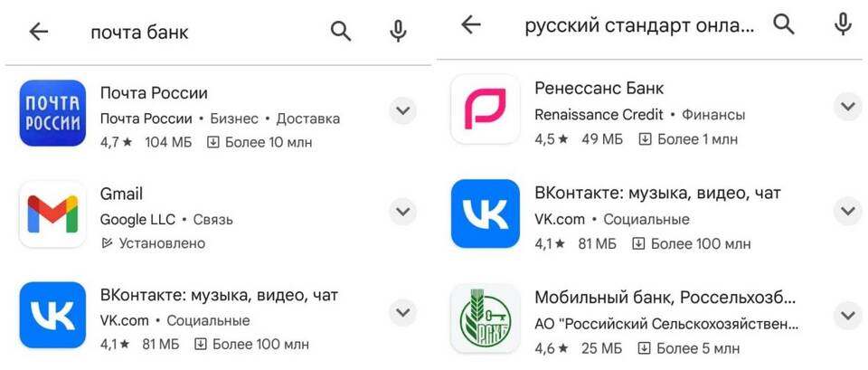The image size is (868, 370).
Task: Open the Почта России app icon
Action: (x=52, y=113)
